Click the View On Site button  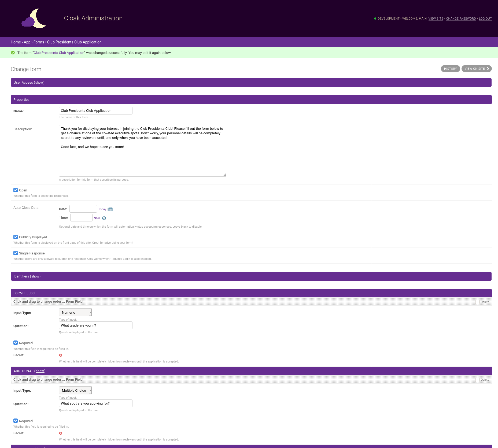point(477,69)
